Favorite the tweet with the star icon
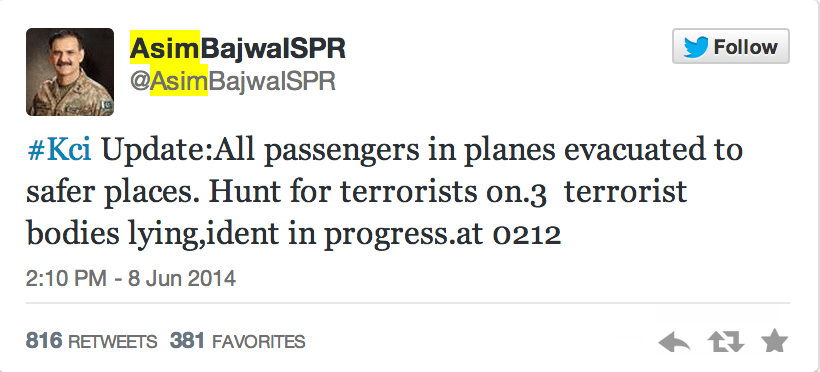The height and width of the screenshot is (372, 820). [775, 341]
